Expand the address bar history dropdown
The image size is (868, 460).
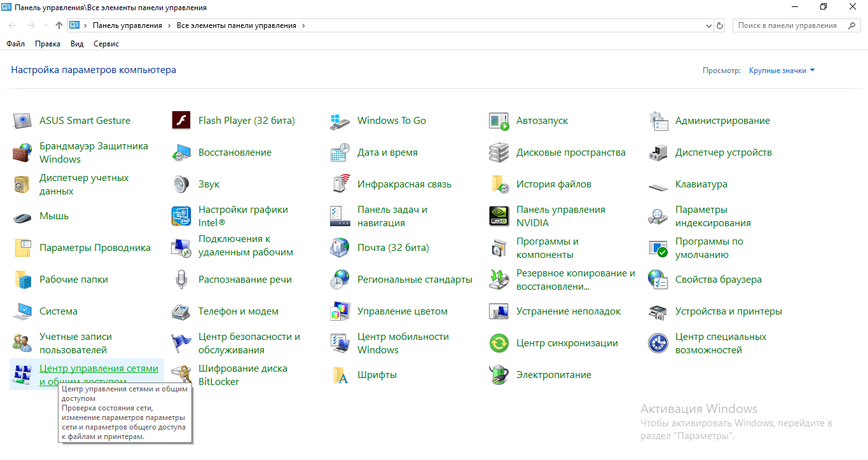[x=709, y=26]
